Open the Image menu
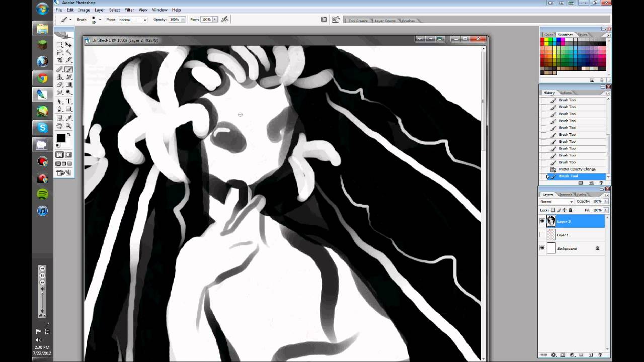 tap(84, 10)
